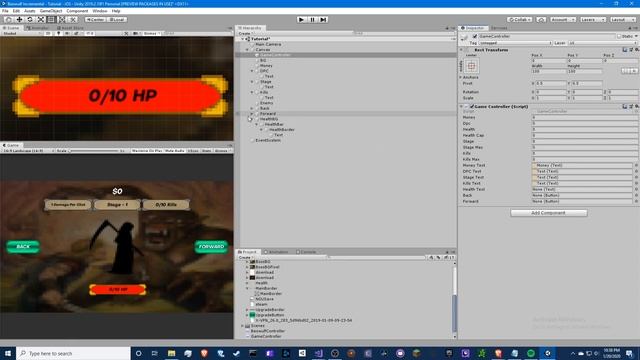Toggle Maximize On Play in Game view

click(147, 151)
